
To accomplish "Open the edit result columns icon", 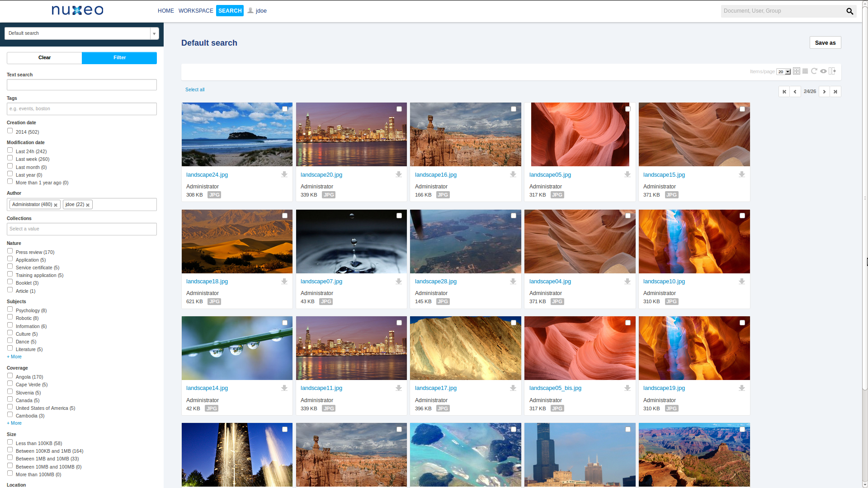I will 832,71.
